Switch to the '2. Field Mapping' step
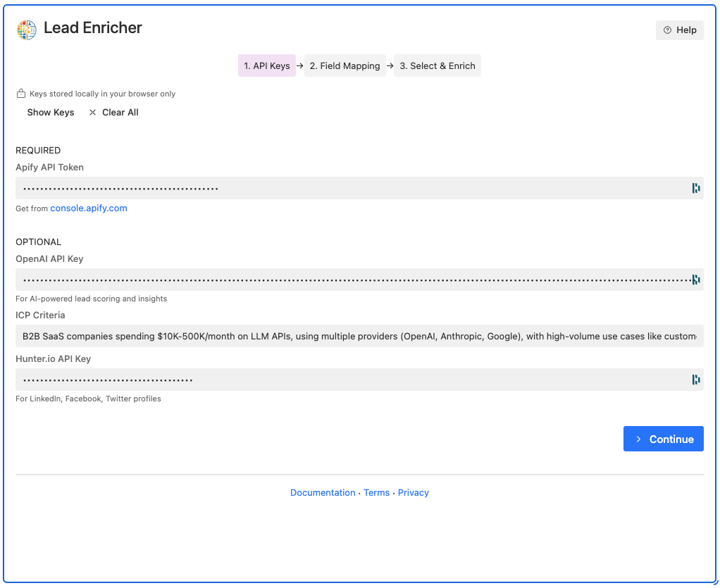This screenshot has height=588, width=720. [x=345, y=65]
